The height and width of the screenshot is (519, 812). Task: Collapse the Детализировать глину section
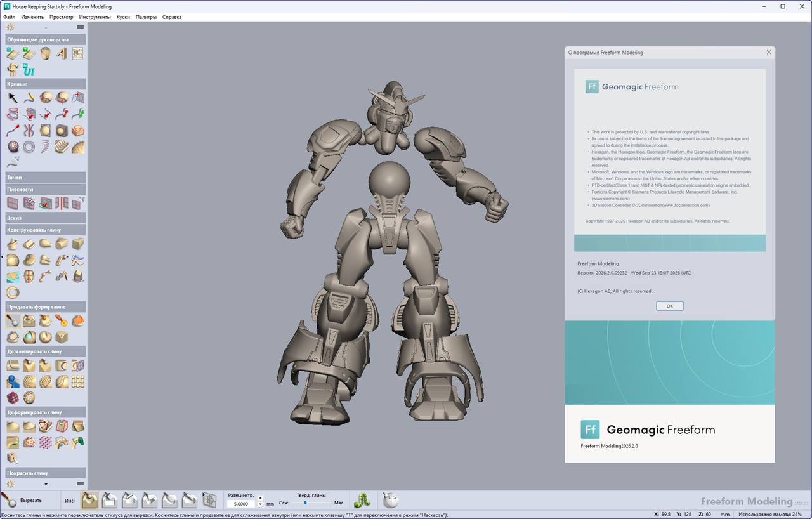(46, 351)
